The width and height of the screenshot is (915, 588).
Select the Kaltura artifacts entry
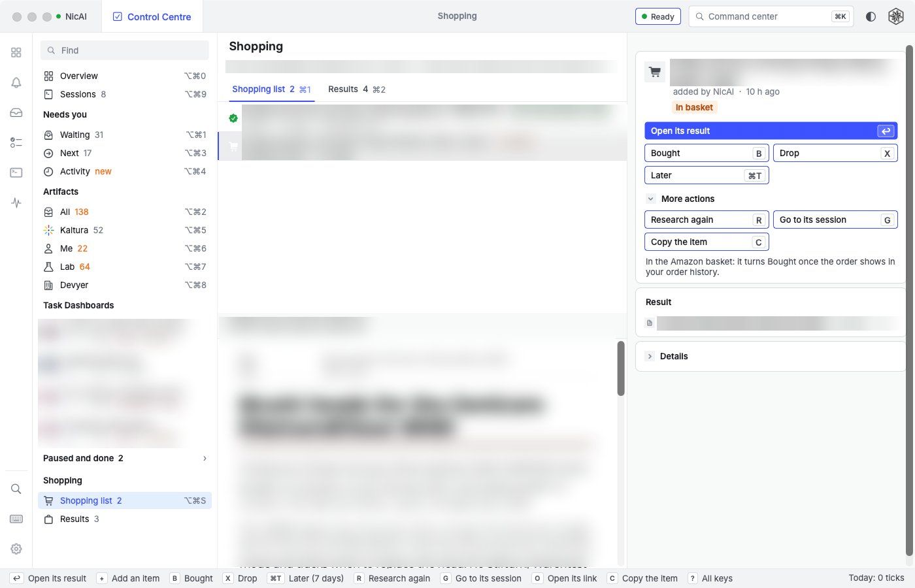point(125,230)
